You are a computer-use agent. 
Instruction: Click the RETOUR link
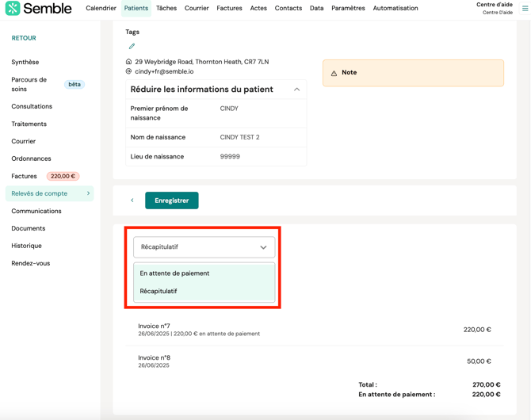(x=24, y=38)
